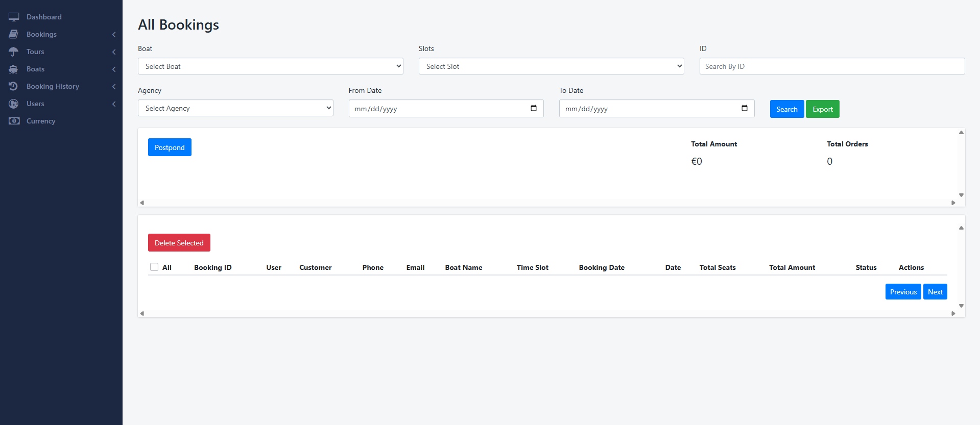The height and width of the screenshot is (425, 980).
Task: Open the Currency menu item
Action: click(41, 121)
